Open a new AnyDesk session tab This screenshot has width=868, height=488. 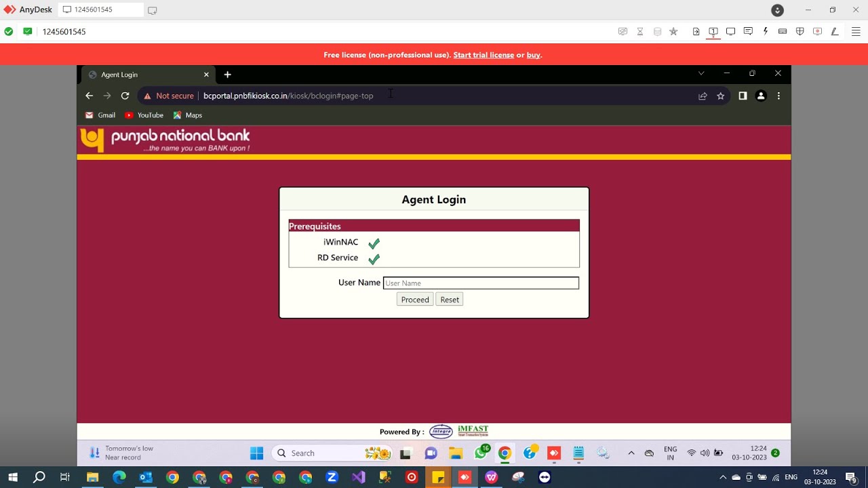[x=153, y=10]
